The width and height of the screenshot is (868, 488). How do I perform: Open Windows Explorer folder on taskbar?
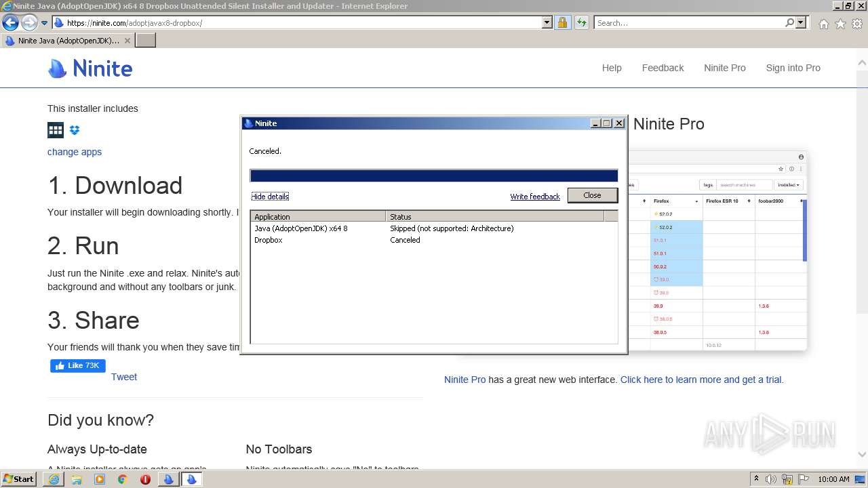tap(77, 479)
